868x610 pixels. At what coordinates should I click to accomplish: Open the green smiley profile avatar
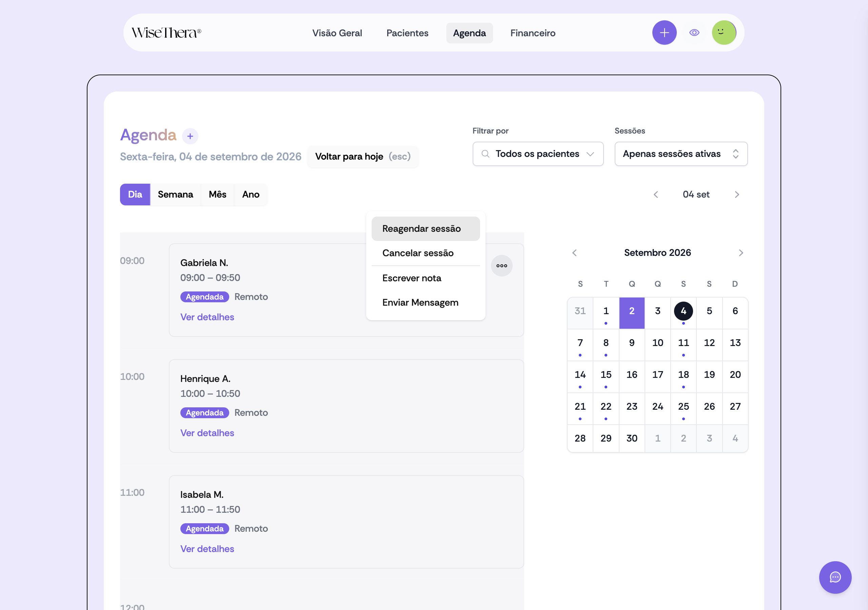point(724,33)
